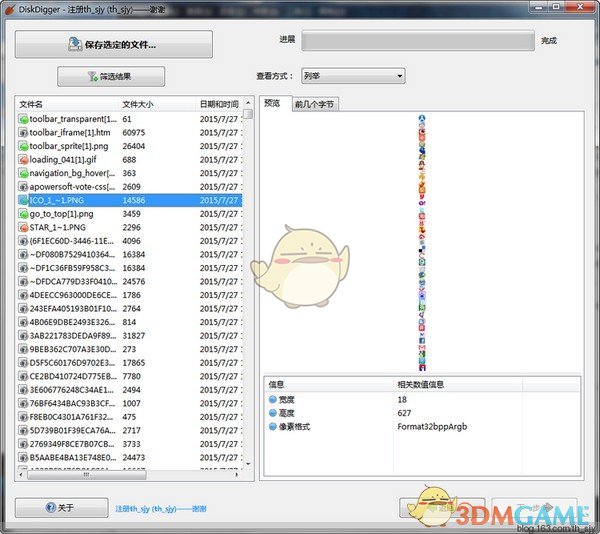The image size is (600, 534).
Task: Select the 9BEB362C707A3E30D file icon
Action: (x=23, y=349)
